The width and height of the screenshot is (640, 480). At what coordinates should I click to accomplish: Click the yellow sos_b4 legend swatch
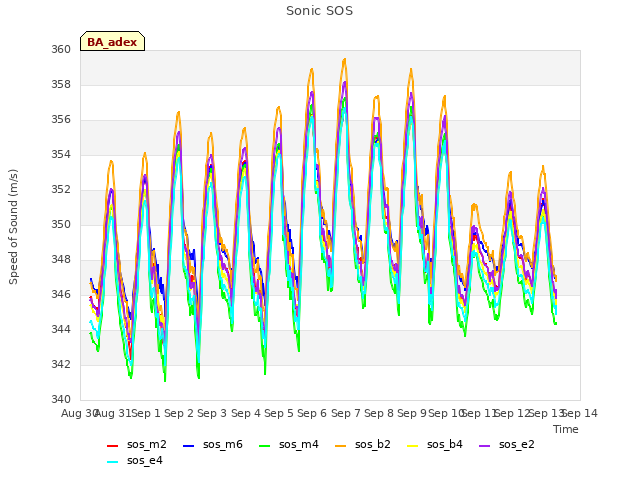413,446
